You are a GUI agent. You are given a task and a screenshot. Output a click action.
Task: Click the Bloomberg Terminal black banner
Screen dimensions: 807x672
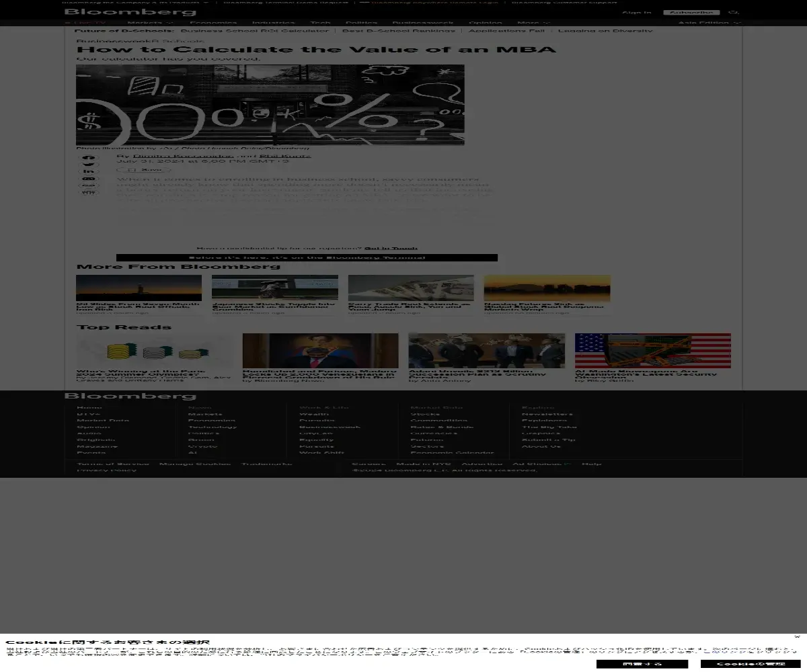(307, 257)
